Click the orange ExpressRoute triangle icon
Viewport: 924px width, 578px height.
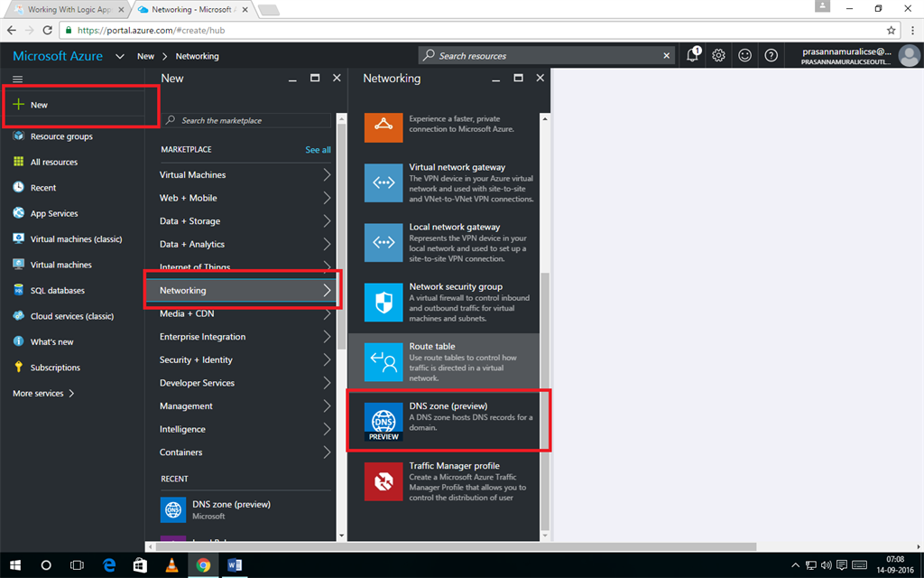point(383,126)
